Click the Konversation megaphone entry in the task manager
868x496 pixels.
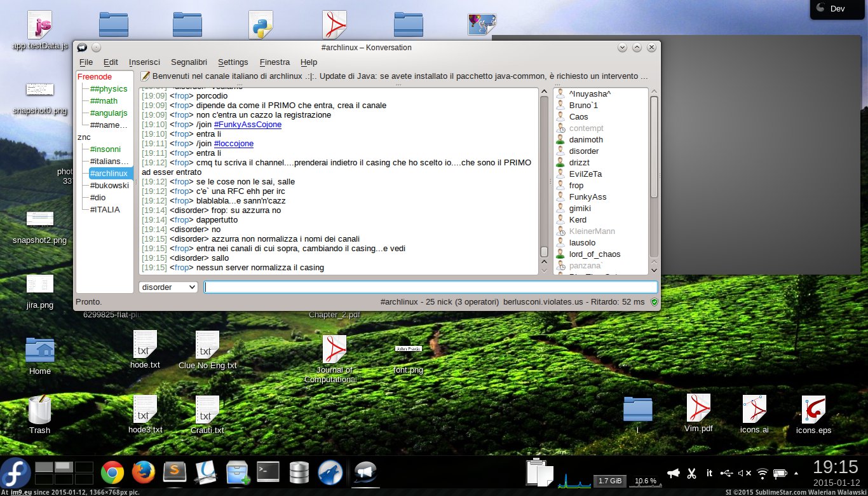[x=365, y=472]
